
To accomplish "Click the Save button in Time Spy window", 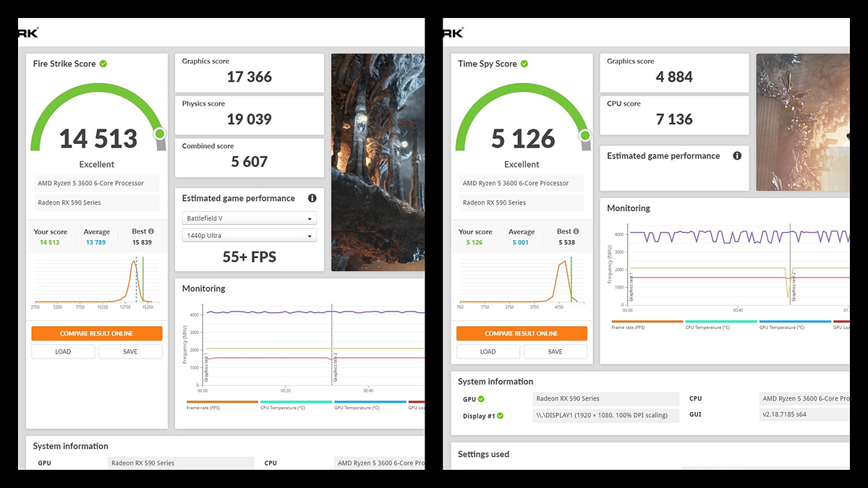I will (x=555, y=351).
